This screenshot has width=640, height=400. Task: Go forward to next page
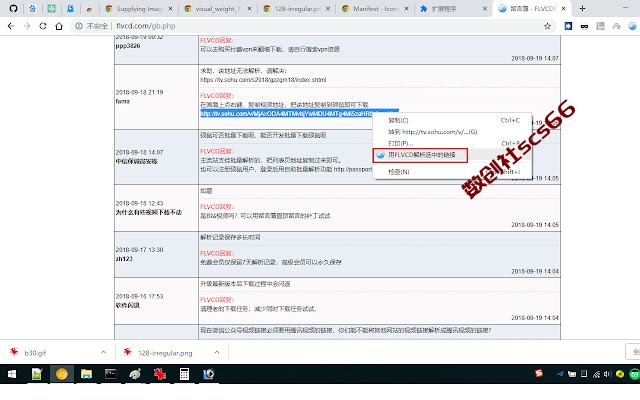[x=27, y=26]
